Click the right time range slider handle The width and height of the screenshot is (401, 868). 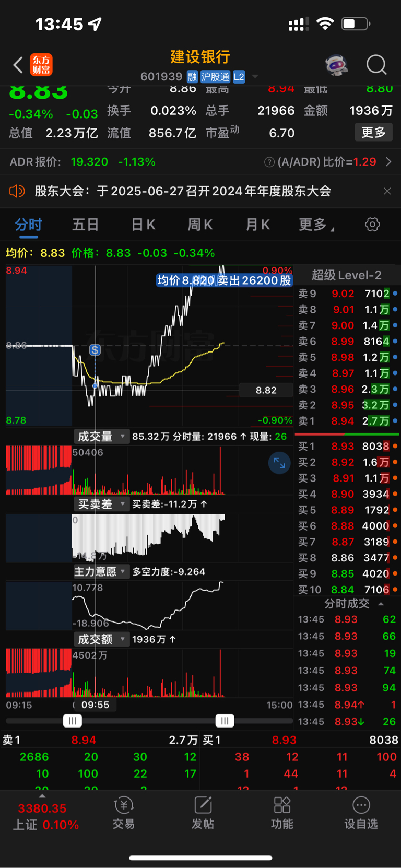(225, 721)
